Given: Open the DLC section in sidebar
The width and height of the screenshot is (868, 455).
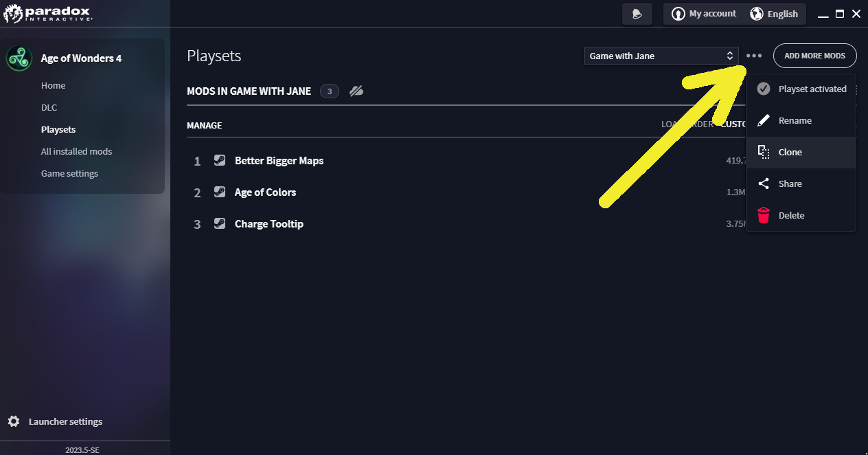Looking at the screenshot, I should [49, 107].
